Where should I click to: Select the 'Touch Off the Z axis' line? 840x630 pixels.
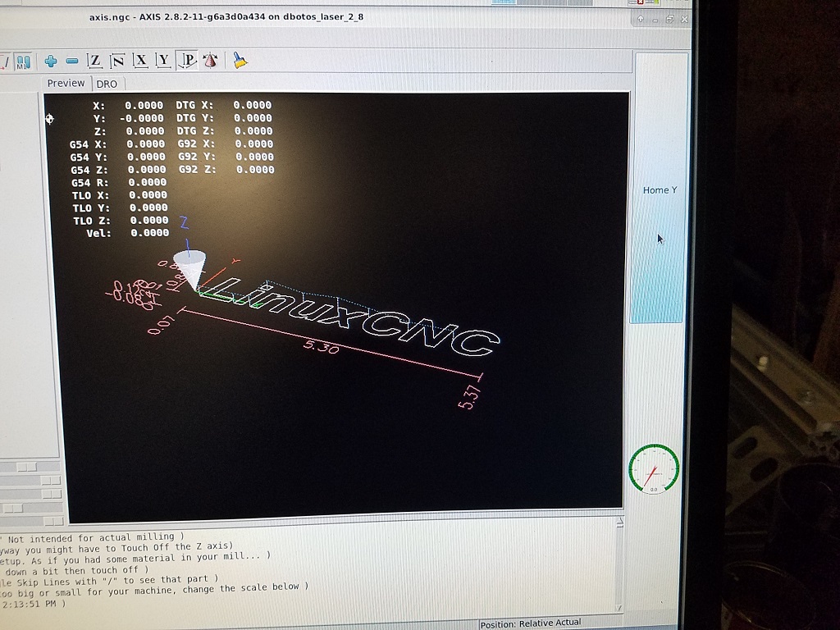pos(116,548)
